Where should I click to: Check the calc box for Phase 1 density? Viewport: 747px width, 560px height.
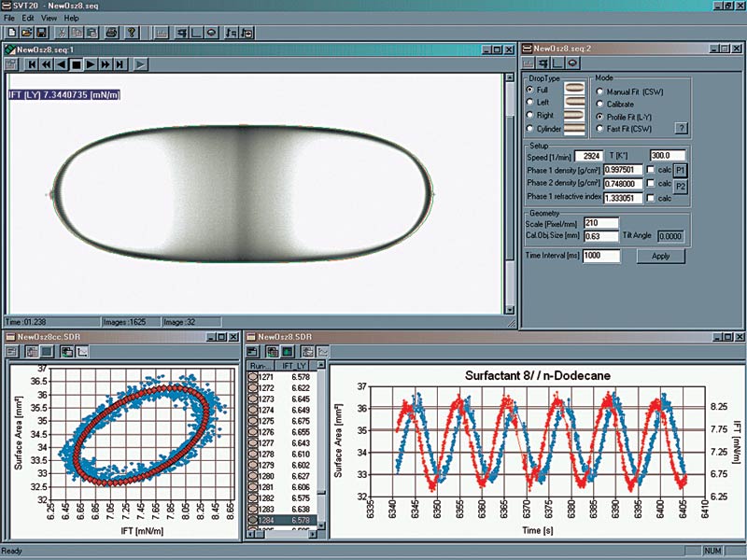(651, 170)
